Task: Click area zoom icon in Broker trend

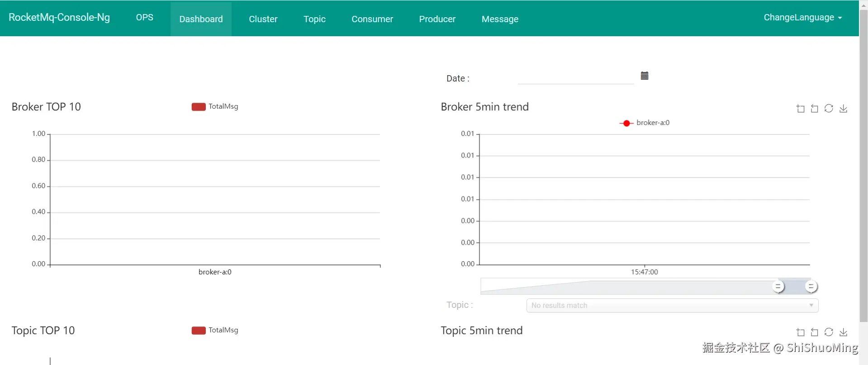Action: 801,109
